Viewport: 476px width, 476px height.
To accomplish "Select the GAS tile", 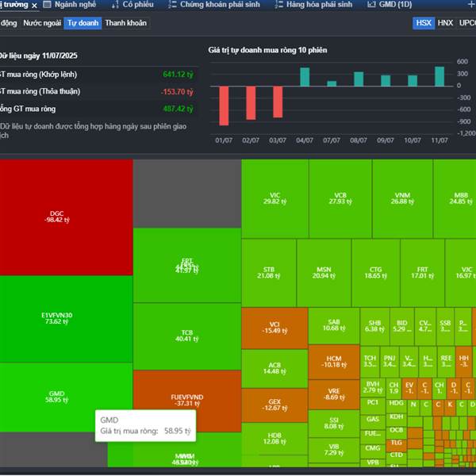I will coord(373,422).
